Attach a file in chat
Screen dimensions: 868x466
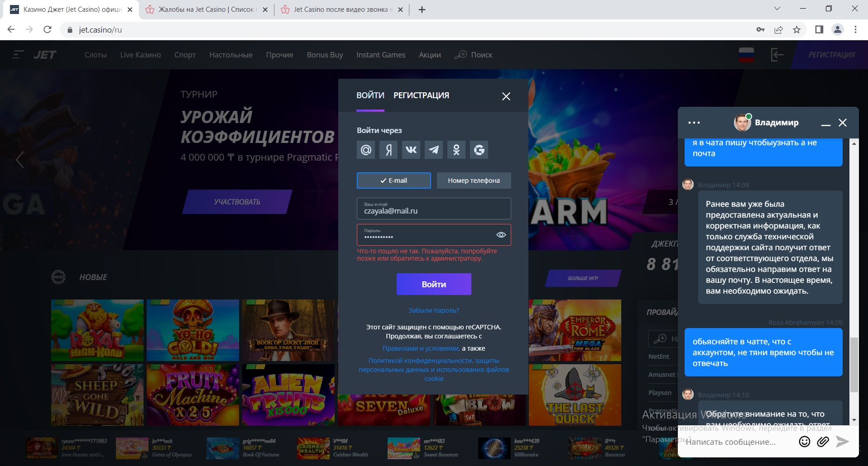(823, 442)
